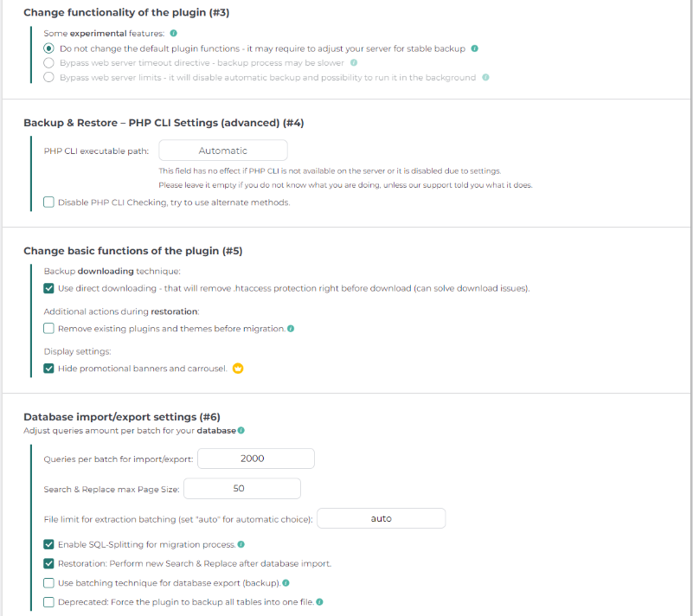Viewport: 693px width, 616px height.
Task: Click info icon after batching technique export option
Action: pyautogui.click(x=286, y=583)
